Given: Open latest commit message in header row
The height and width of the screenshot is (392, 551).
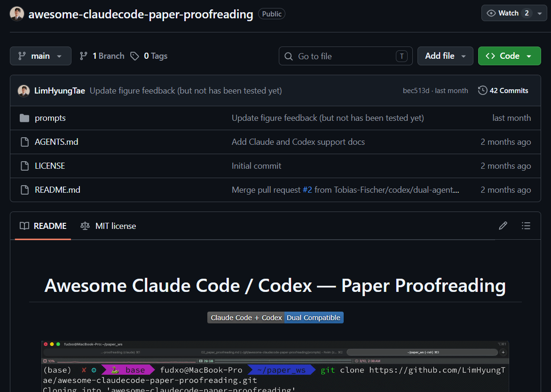Looking at the screenshot, I should 186,91.
